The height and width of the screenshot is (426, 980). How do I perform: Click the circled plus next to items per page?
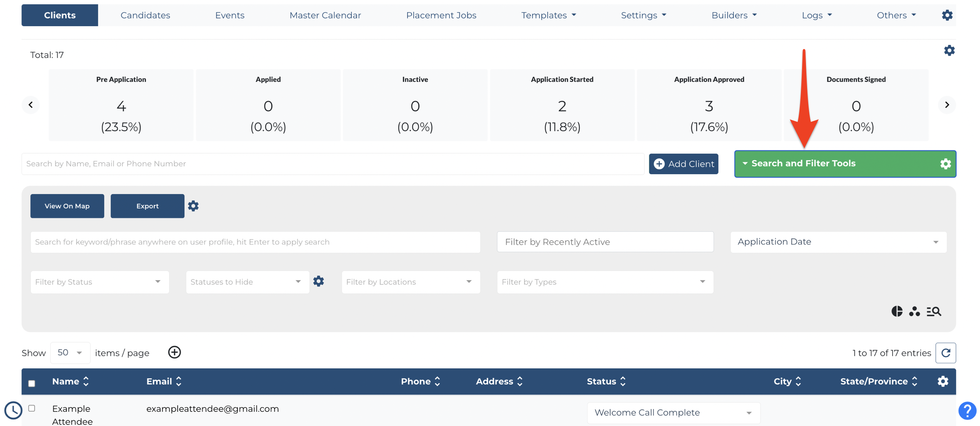(x=174, y=352)
